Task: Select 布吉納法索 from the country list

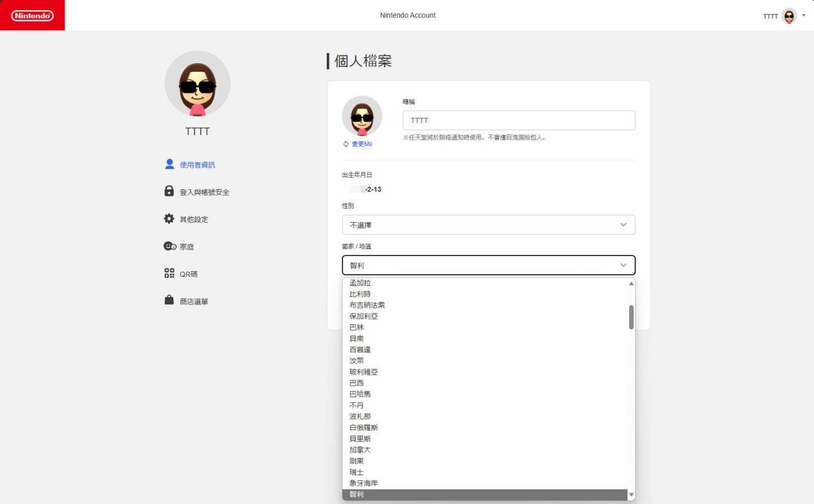Action: pos(485,305)
